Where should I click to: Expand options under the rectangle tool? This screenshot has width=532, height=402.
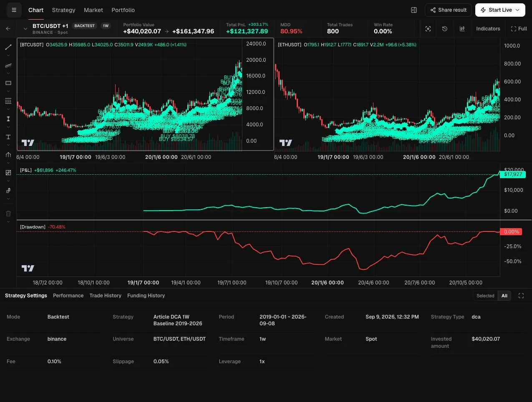(x=8, y=91)
